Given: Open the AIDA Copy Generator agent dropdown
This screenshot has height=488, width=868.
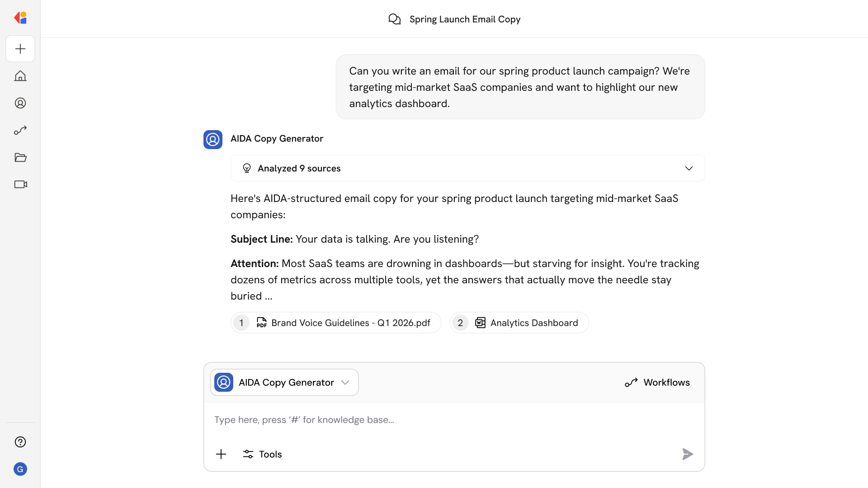Looking at the screenshot, I should [284, 382].
